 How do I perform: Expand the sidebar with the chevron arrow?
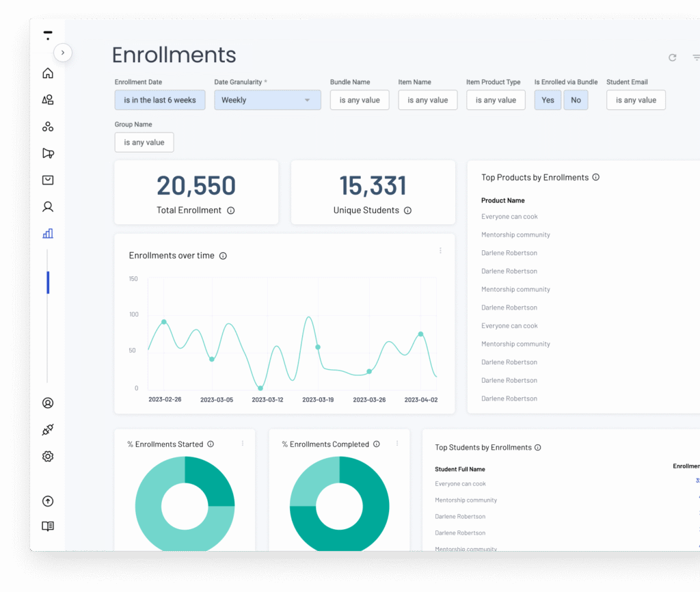pyautogui.click(x=63, y=52)
